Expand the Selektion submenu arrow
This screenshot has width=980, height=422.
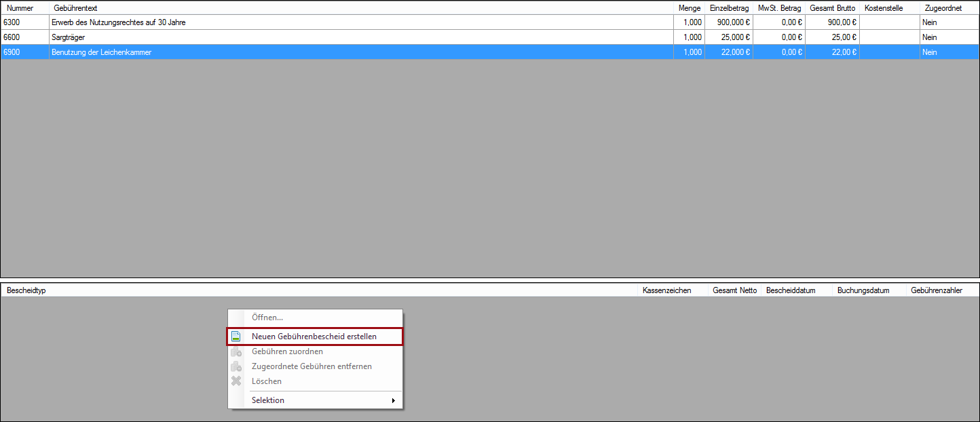pyautogui.click(x=393, y=400)
